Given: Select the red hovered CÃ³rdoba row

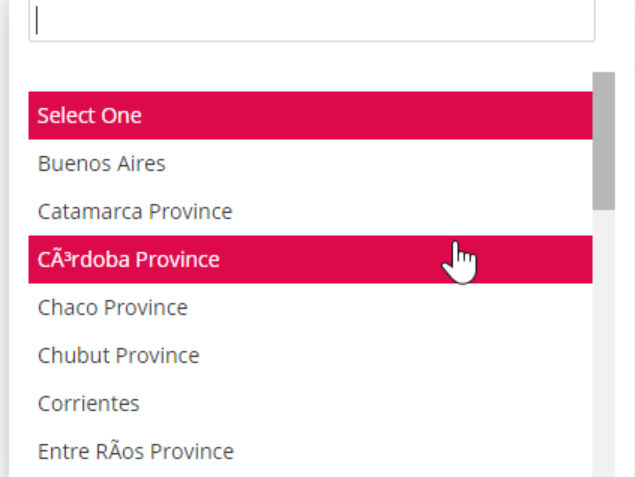Looking at the screenshot, I should (x=310, y=259).
